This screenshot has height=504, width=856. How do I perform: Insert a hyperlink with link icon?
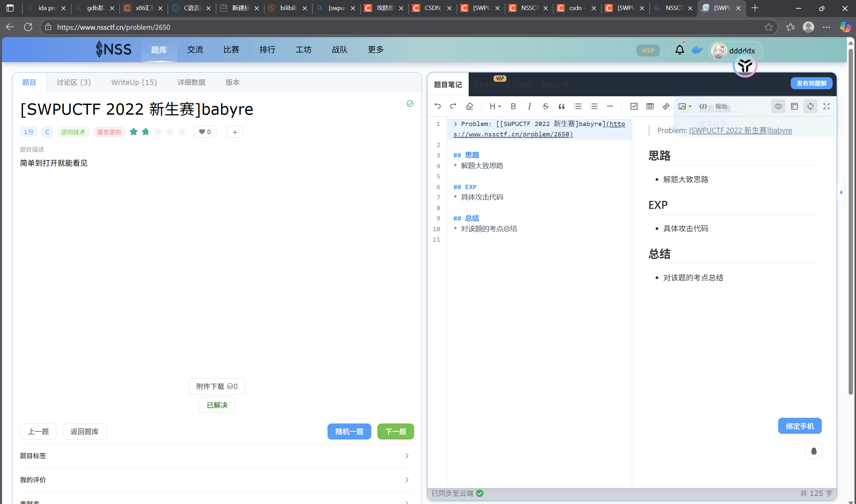pyautogui.click(x=666, y=106)
